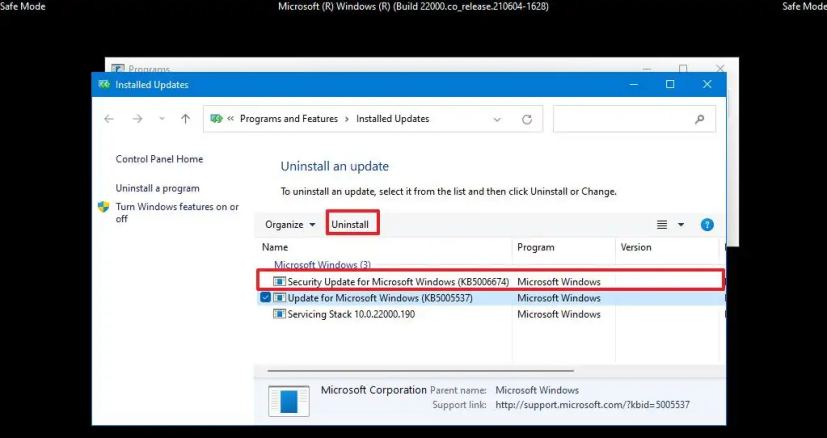Screen dimensions: 827x438
Task: Open the address bar history dropdown
Action: click(x=497, y=120)
